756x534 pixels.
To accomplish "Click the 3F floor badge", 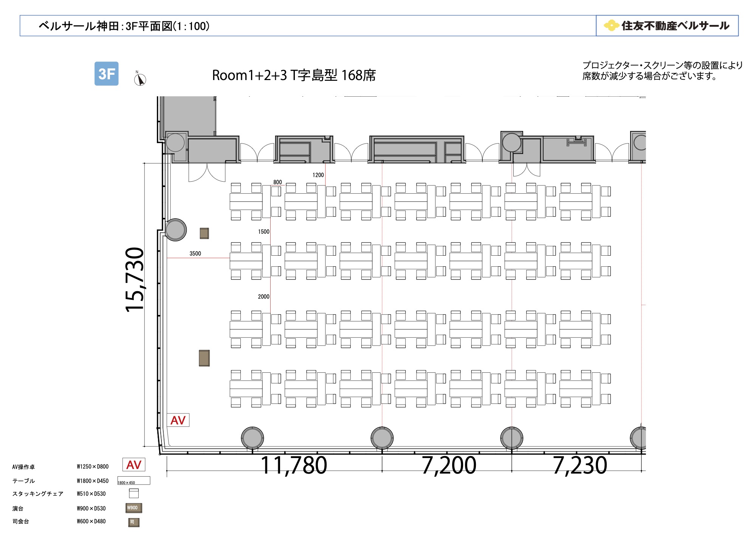I will tap(106, 74).
